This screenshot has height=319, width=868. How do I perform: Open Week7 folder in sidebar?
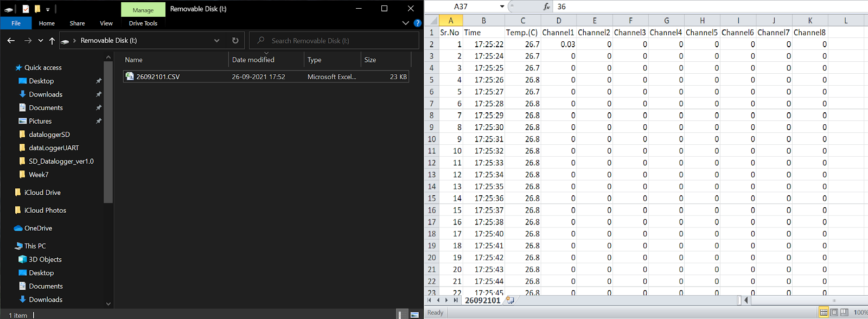click(39, 175)
